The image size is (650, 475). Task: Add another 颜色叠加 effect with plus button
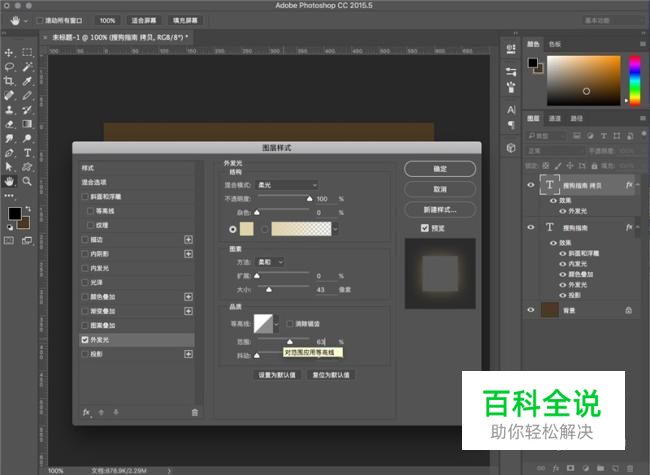188,297
